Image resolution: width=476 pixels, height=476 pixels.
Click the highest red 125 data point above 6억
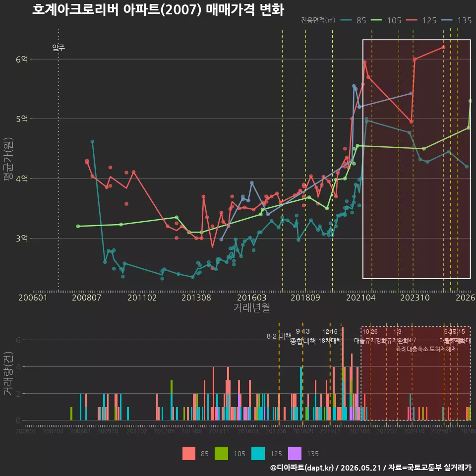[443, 47]
